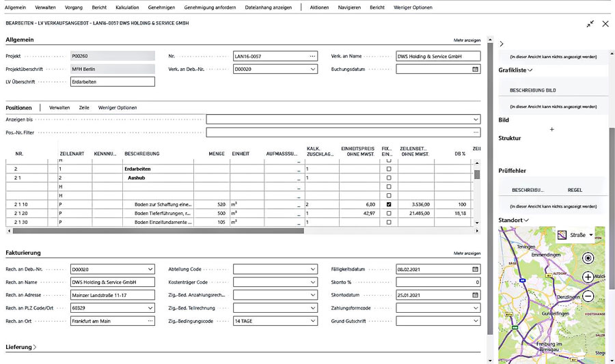Screen dimensions: 615x364
Task: Click the Menge column header
Action: tap(217, 154)
